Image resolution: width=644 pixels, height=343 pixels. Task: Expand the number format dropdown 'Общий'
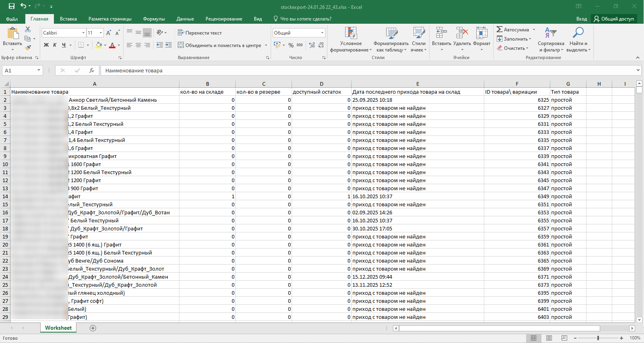[x=322, y=33]
